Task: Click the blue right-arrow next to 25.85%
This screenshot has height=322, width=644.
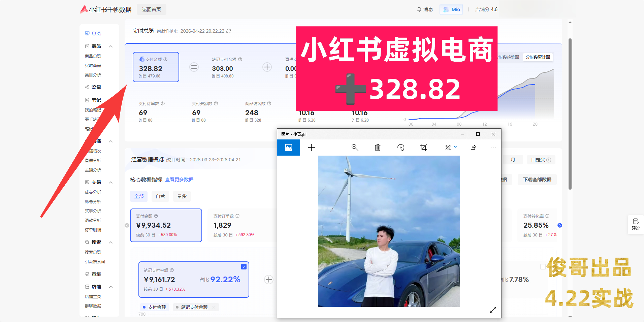Action: pyautogui.click(x=560, y=225)
